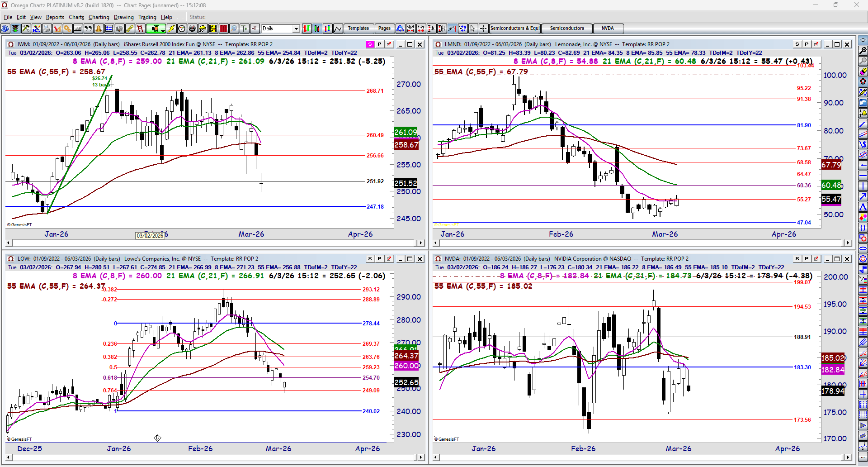Open the NVDA chart window menu icon
Viewport: 868px width, 467px height.
tap(438, 259)
